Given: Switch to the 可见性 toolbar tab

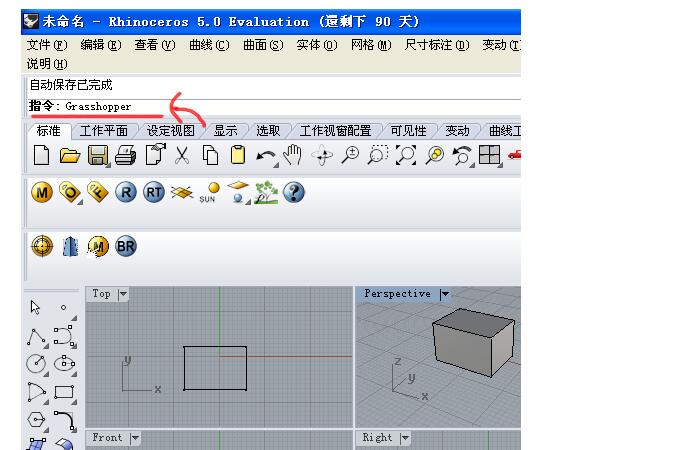Looking at the screenshot, I should point(408,131).
